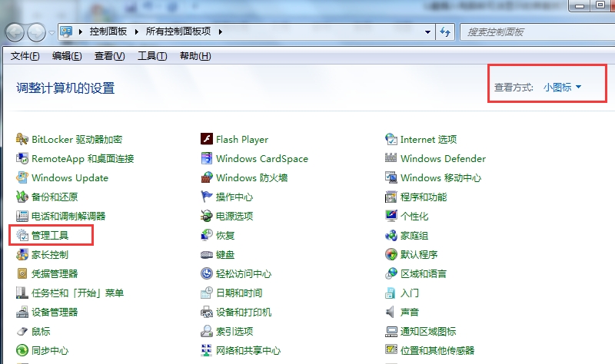Click the 键盘 keyboard icon

207,254
